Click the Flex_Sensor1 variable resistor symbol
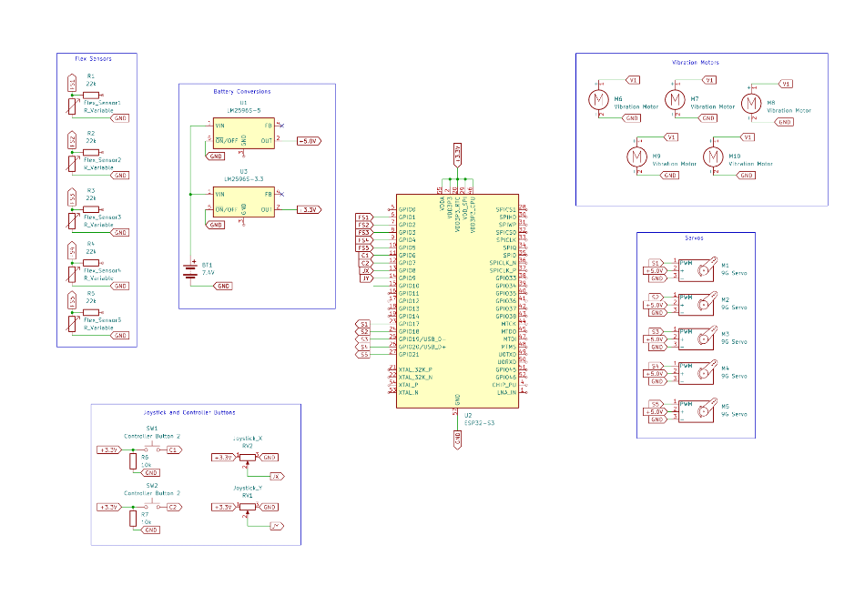Image resolution: width=865 pixels, height=616 pixels. 72,107
